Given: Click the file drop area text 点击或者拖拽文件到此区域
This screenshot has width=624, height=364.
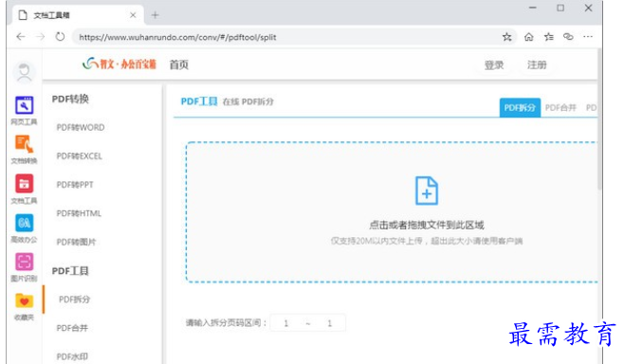Looking at the screenshot, I should (x=427, y=226).
